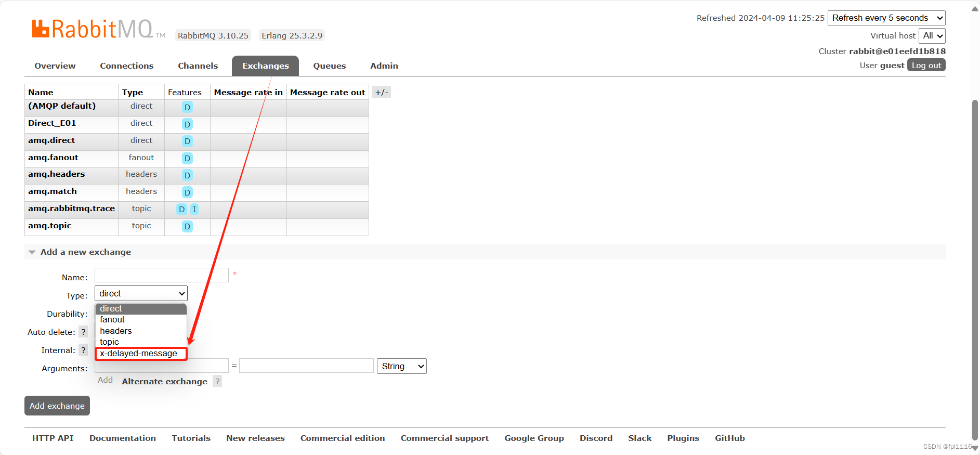Screen dimensions: 980x455
Task: Open the Slack footer link
Action: tap(640, 438)
